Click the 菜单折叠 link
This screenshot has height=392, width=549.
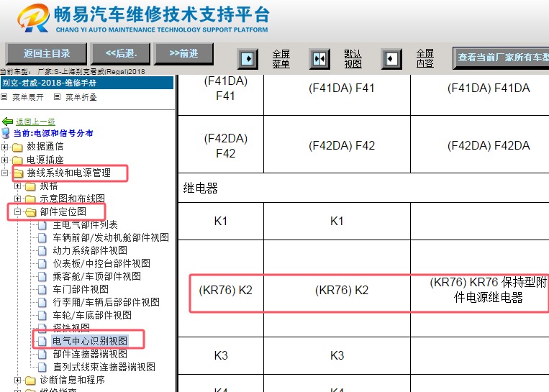pyautogui.click(x=81, y=97)
